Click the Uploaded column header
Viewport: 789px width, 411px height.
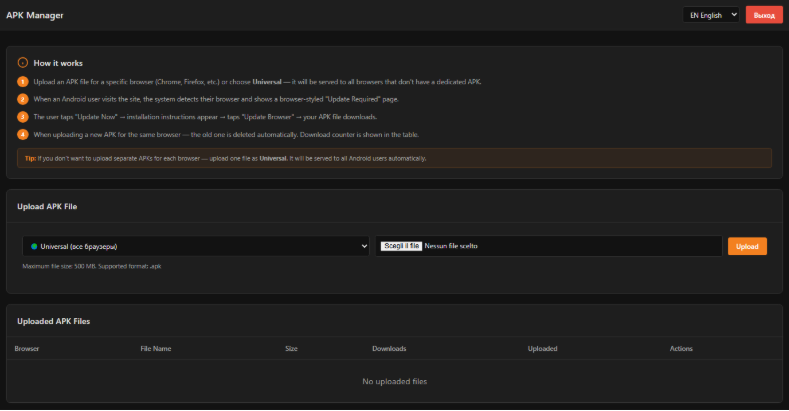542,348
